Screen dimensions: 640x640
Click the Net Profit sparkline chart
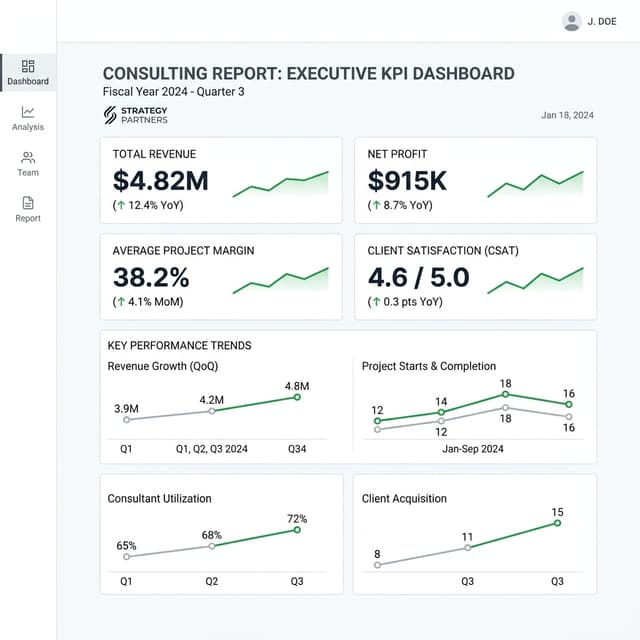click(x=536, y=184)
